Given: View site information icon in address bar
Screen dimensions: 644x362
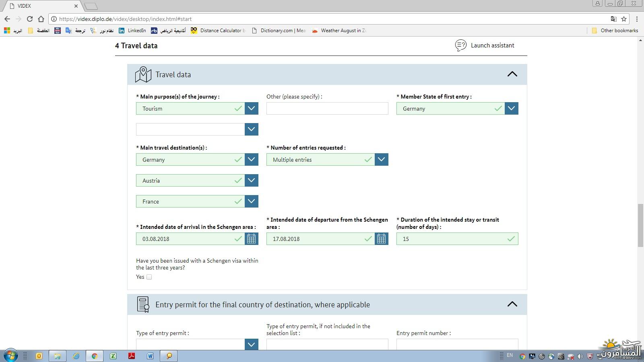Looking at the screenshot, I should 54,19.
